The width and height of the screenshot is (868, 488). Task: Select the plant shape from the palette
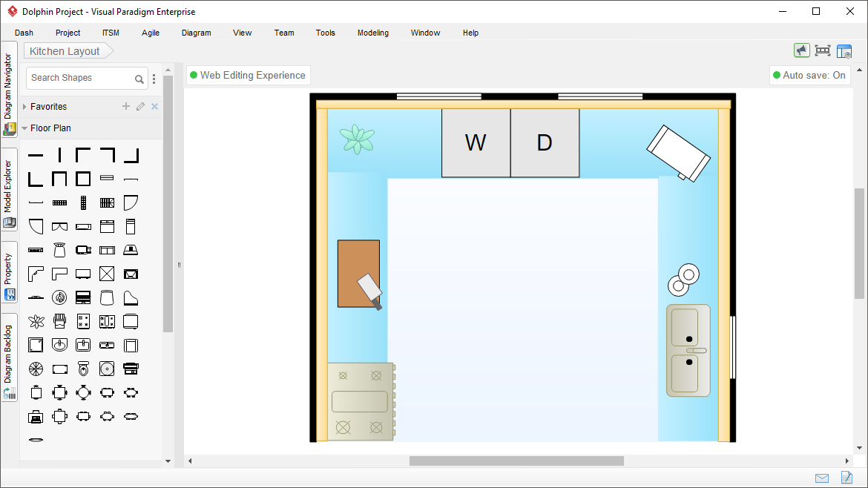[36, 321]
